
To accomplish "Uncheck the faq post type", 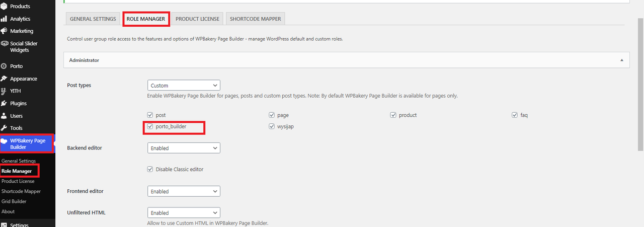I will coord(515,115).
